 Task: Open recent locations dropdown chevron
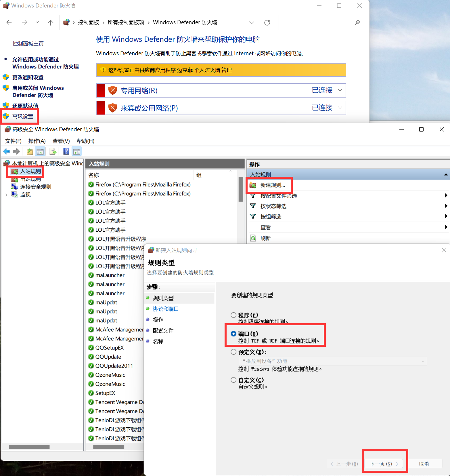tap(37, 22)
